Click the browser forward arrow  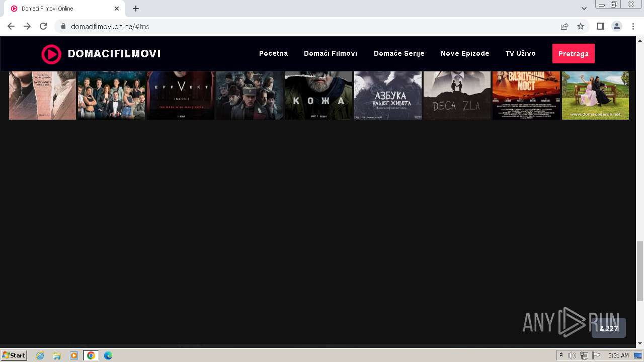tap(27, 26)
